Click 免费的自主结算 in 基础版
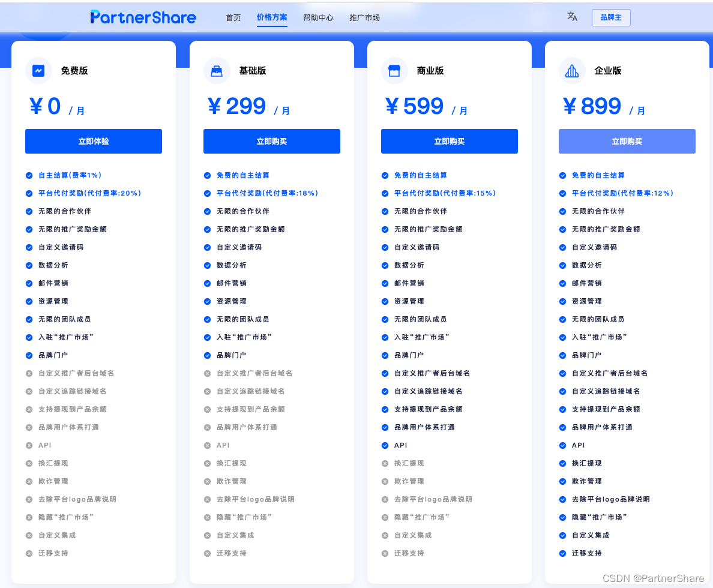This screenshot has height=588, width=713. 243,176
